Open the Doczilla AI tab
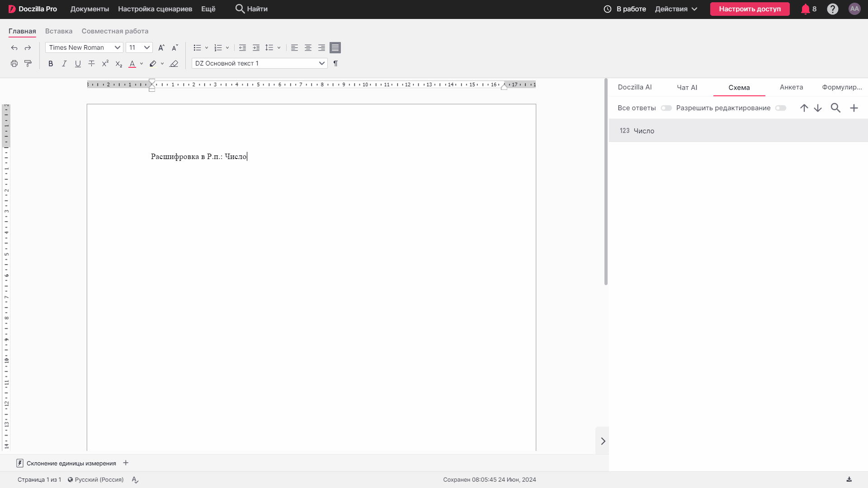The image size is (868, 488). 635,87
